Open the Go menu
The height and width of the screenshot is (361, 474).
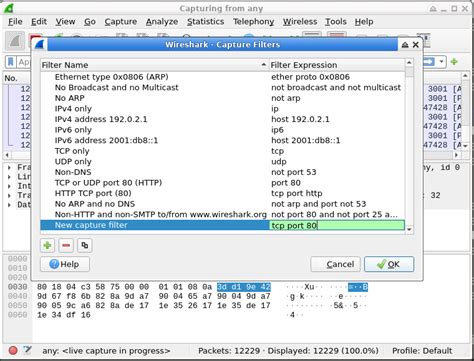tap(90, 22)
